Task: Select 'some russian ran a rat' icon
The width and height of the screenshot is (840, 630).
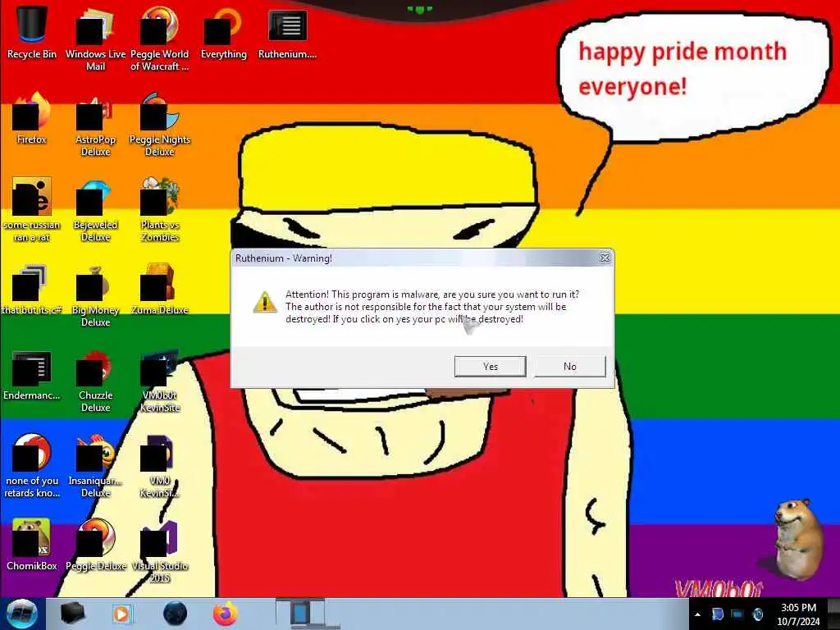Action: click(32, 209)
